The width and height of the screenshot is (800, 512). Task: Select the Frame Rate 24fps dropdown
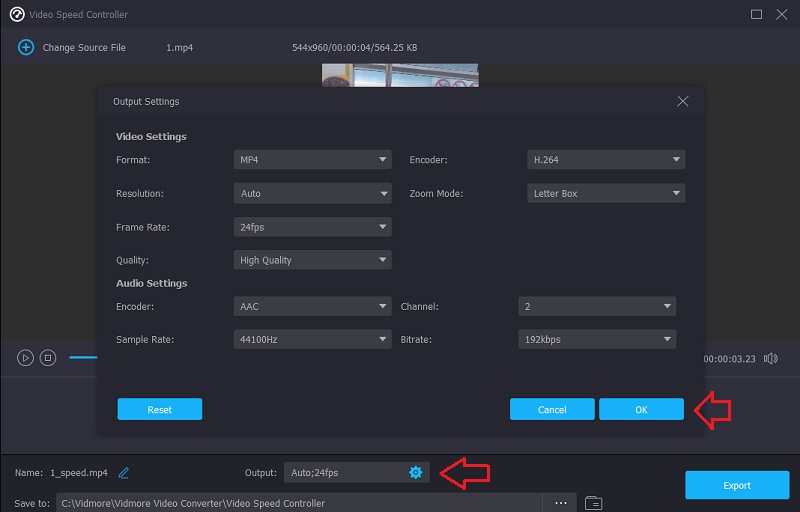312,227
